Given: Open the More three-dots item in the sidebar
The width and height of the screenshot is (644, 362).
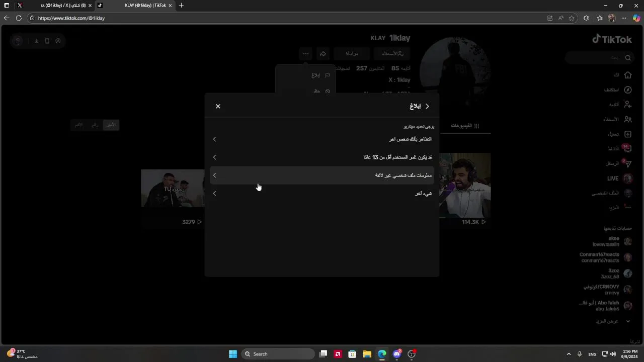Looking at the screenshot, I should click(x=620, y=207).
